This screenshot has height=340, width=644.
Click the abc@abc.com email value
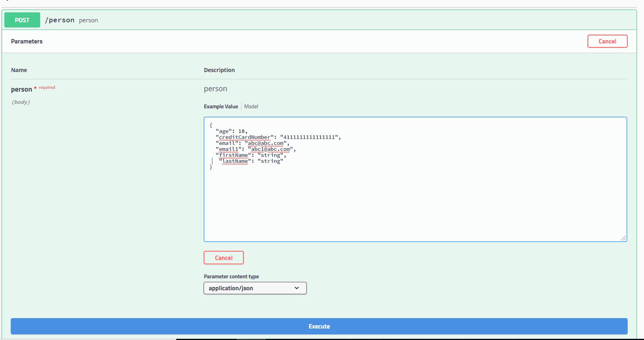click(266, 143)
